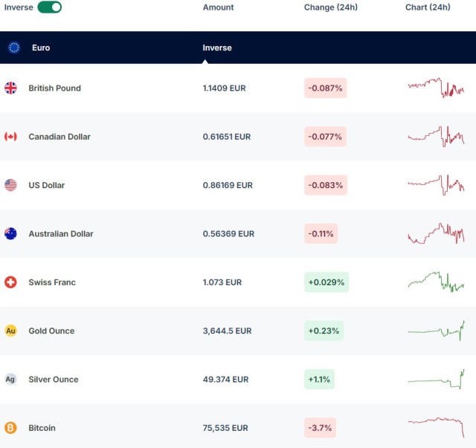Click the US Dollar flag icon
476x448 pixels.
coord(10,185)
